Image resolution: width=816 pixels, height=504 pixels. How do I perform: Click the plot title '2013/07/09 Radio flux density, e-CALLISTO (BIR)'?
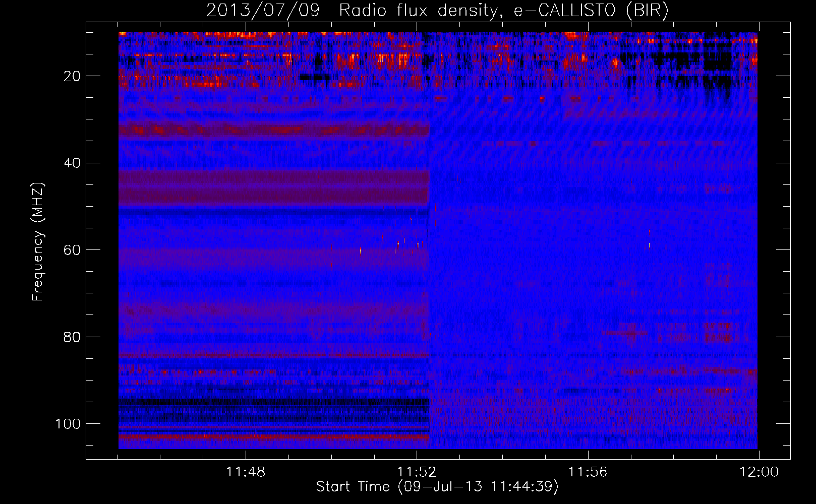[x=437, y=11]
